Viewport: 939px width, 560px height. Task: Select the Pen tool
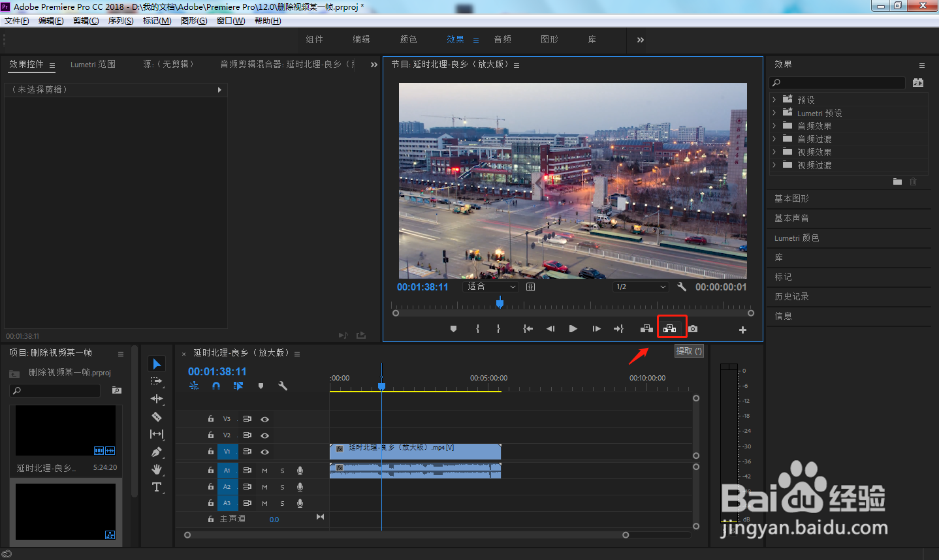pos(157,452)
